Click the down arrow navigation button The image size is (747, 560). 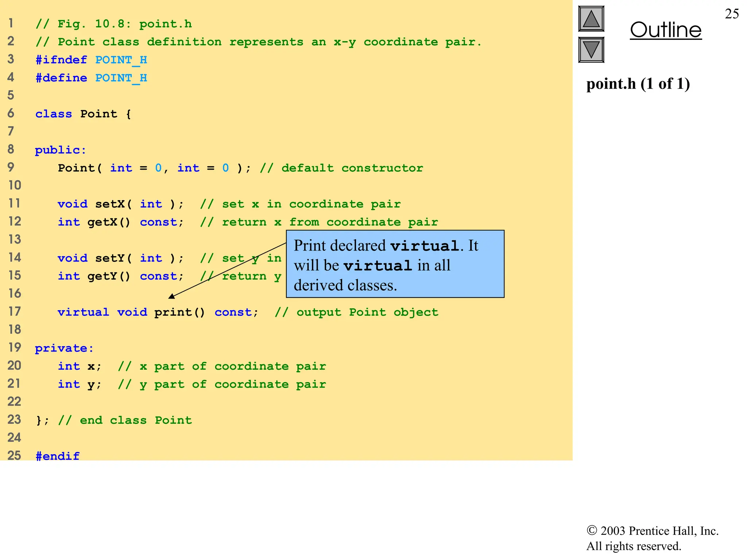[x=591, y=50]
